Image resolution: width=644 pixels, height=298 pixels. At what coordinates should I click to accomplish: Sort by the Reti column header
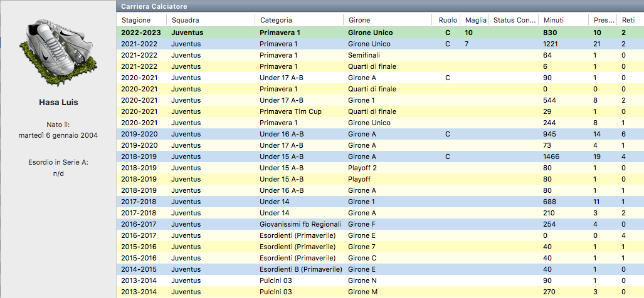coord(628,20)
